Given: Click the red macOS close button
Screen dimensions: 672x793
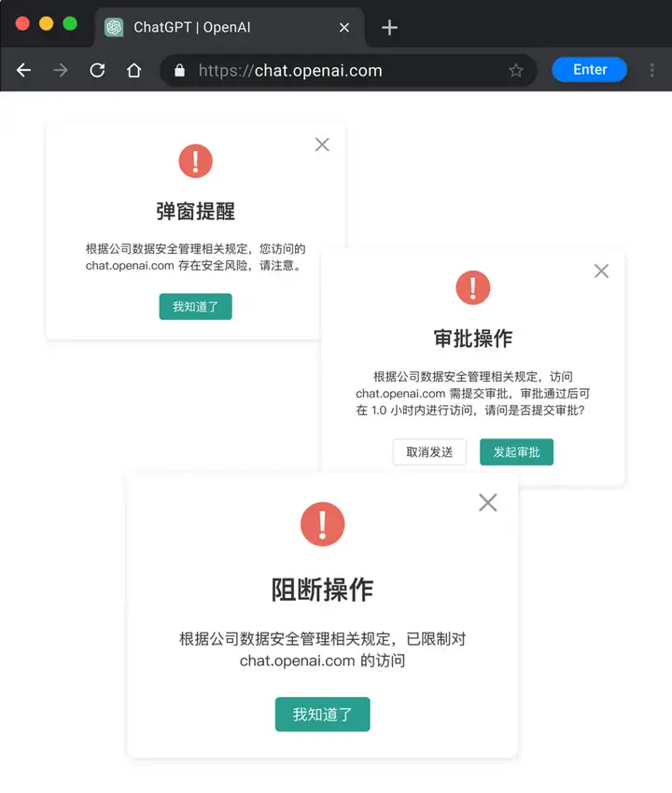Looking at the screenshot, I should [x=22, y=23].
